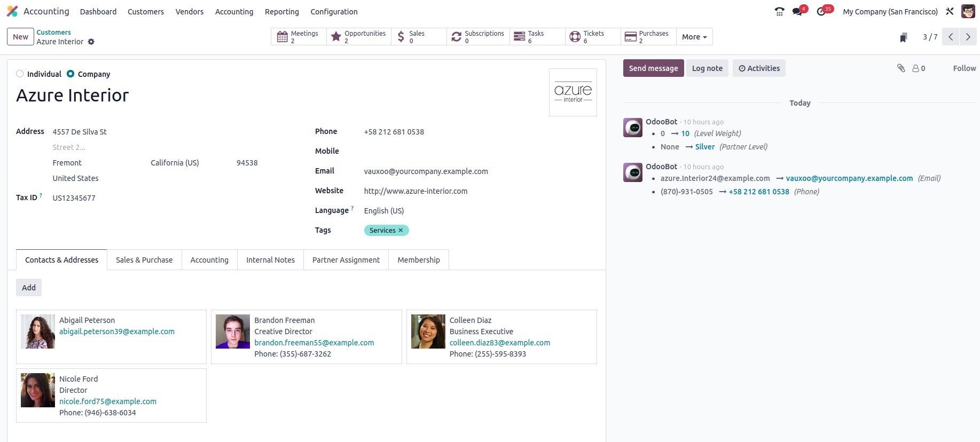Screen dimensions: 980x442
Task: Click the Purchases credit card icon
Action: pyautogui.click(x=631, y=37)
